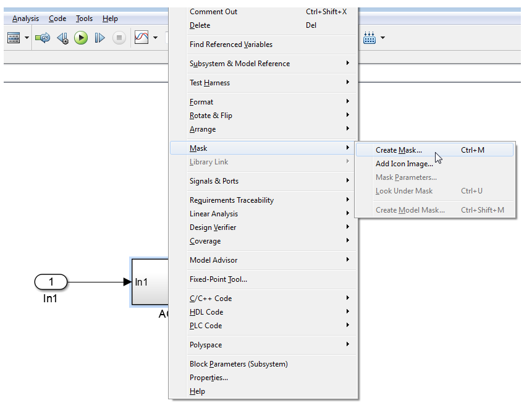
Task: Select the subsystem block with In1 port
Action: 150,282
